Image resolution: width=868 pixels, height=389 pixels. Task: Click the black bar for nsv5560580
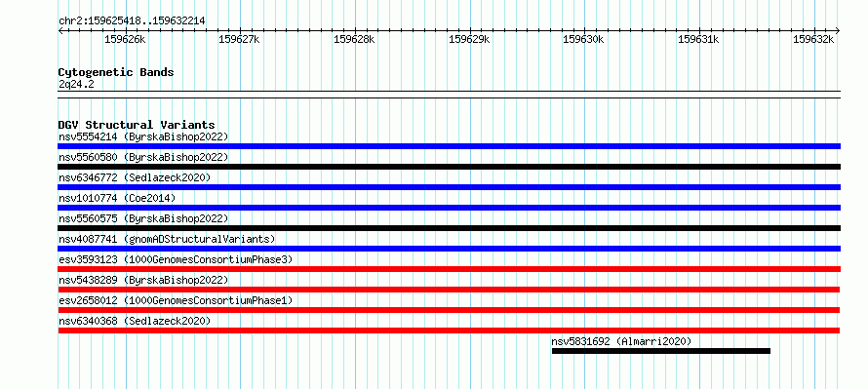tap(449, 167)
